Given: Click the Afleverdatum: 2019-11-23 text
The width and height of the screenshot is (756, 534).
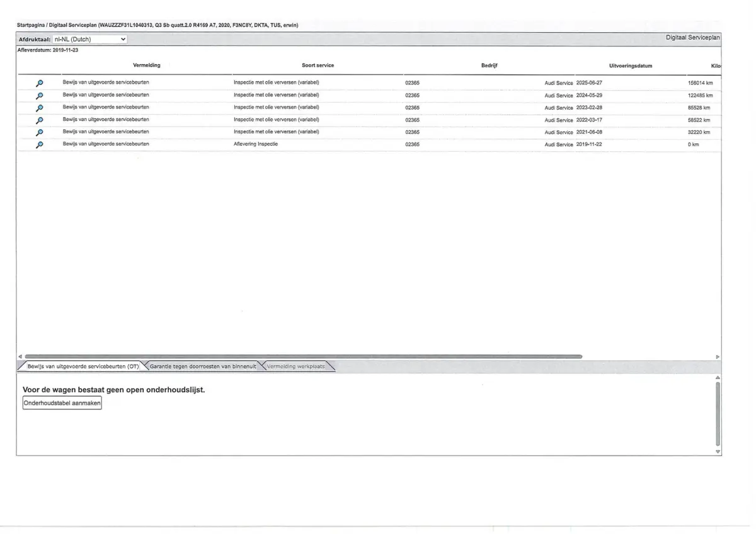Looking at the screenshot, I should pyautogui.click(x=48, y=50).
